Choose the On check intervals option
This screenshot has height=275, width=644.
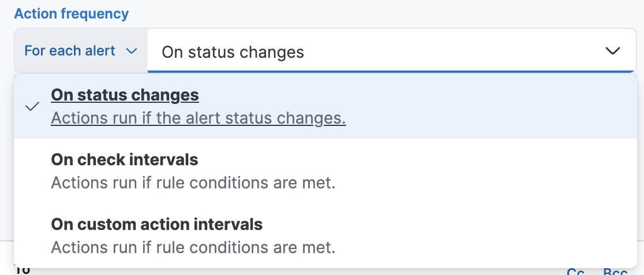pyautogui.click(x=125, y=159)
